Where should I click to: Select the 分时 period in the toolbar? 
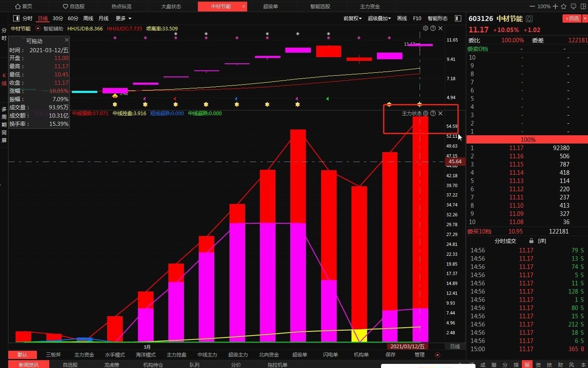click(28, 19)
